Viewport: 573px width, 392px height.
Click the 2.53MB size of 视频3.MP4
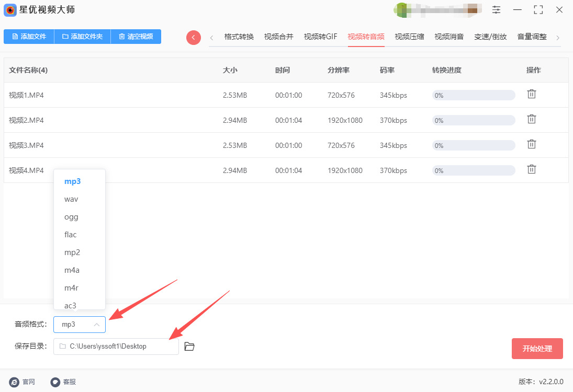click(x=235, y=145)
